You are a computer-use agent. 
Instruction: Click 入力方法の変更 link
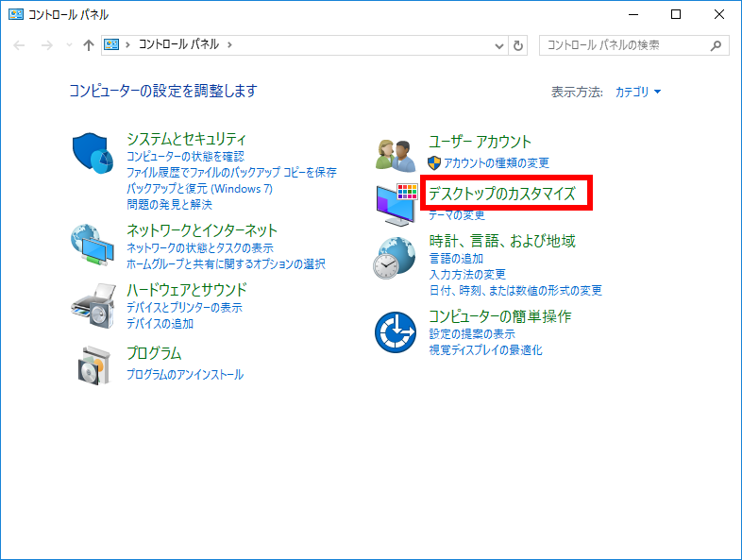pyautogui.click(x=467, y=275)
